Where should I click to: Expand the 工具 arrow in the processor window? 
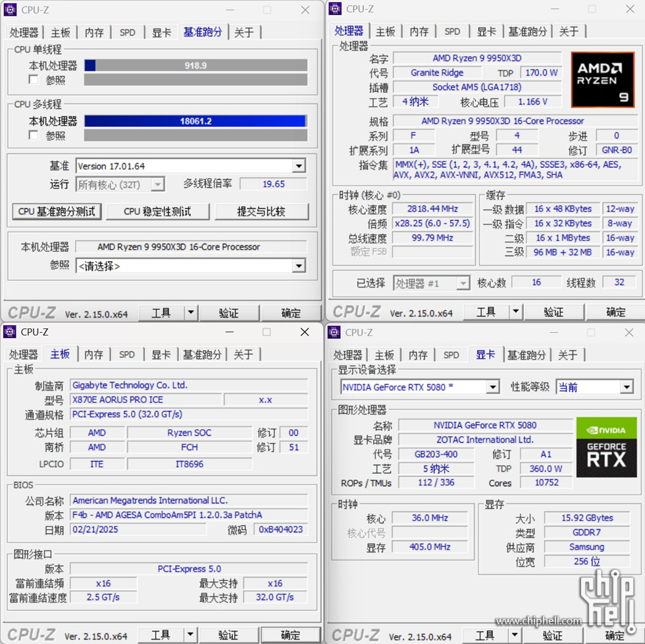515,312
